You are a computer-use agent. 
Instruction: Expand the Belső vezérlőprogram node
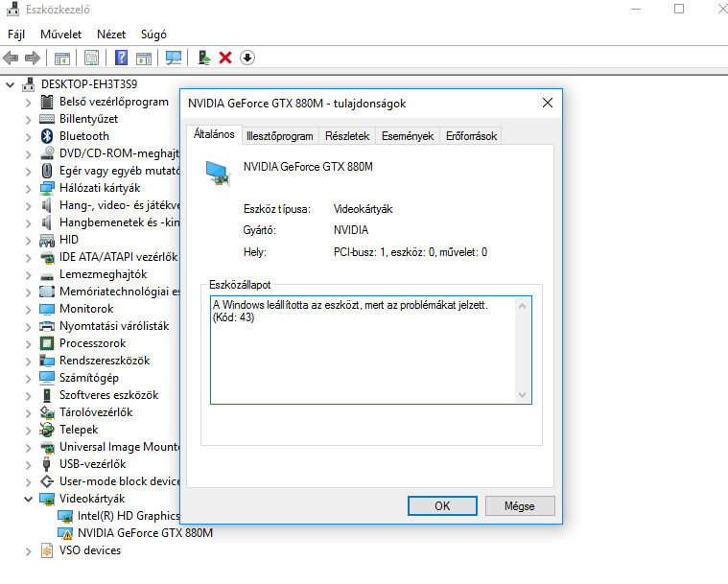click(x=28, y=103)
